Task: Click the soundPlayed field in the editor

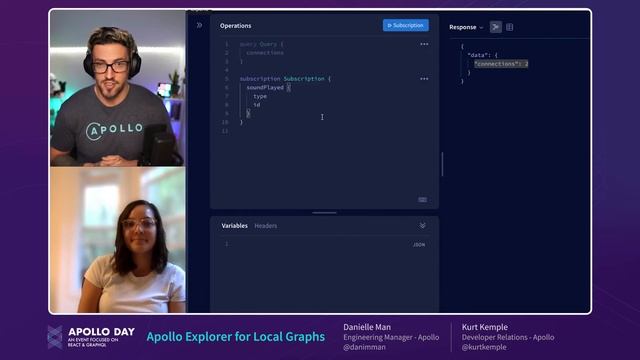Action: (x=265, y=88)
